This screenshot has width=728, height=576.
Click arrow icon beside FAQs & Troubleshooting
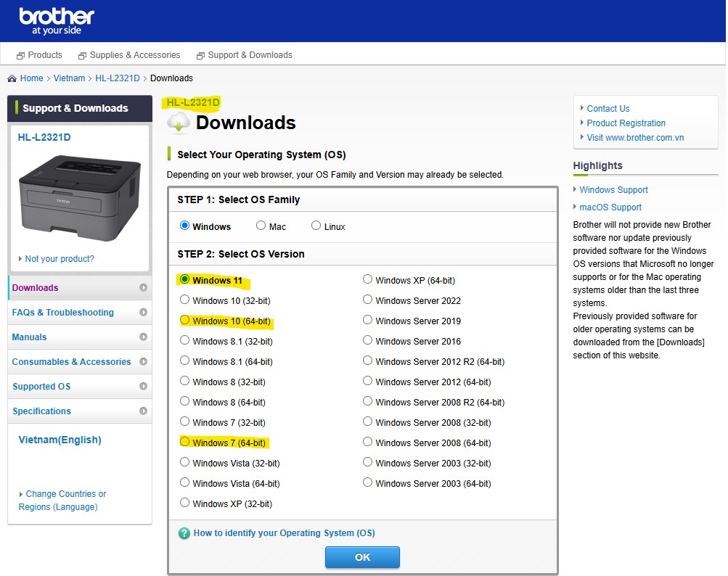click(143, 313)
